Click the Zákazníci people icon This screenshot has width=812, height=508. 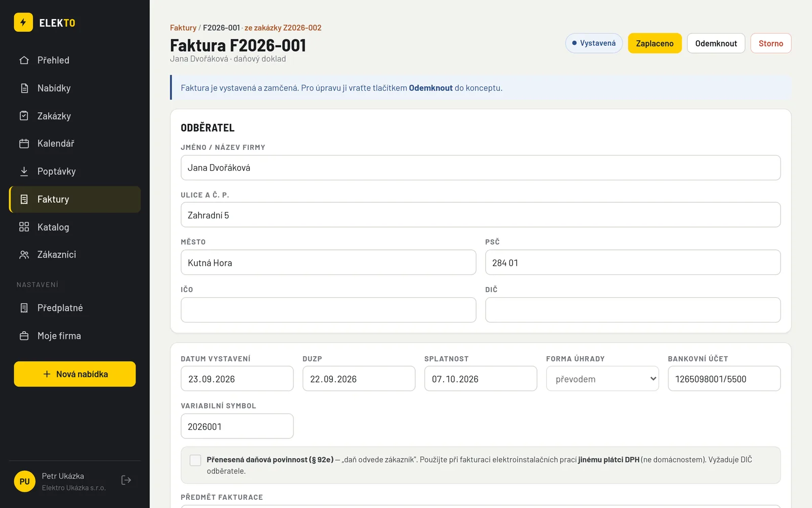tap(24, 255)
